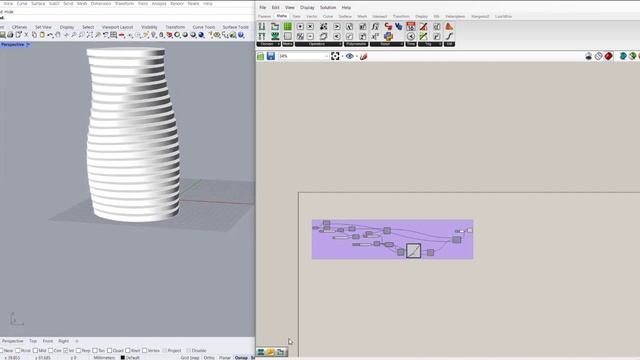Viewport: 640px width, 360px height.
Task: Choose the graph mapper curve icon
Action: coord(449,36)
